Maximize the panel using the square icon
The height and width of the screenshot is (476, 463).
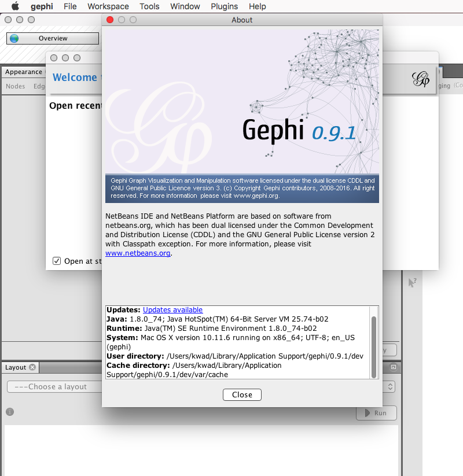(x=394, y=367)
